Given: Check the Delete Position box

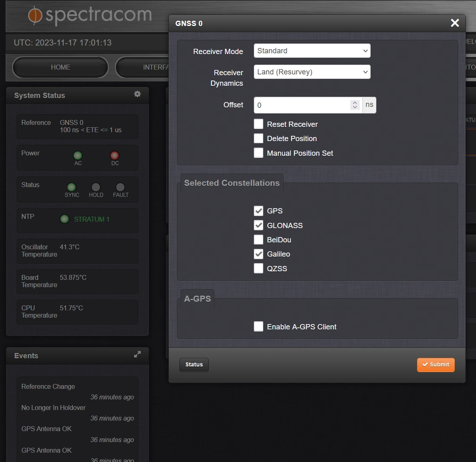Looking at the screenshot, I should click(x=258, y=138).
